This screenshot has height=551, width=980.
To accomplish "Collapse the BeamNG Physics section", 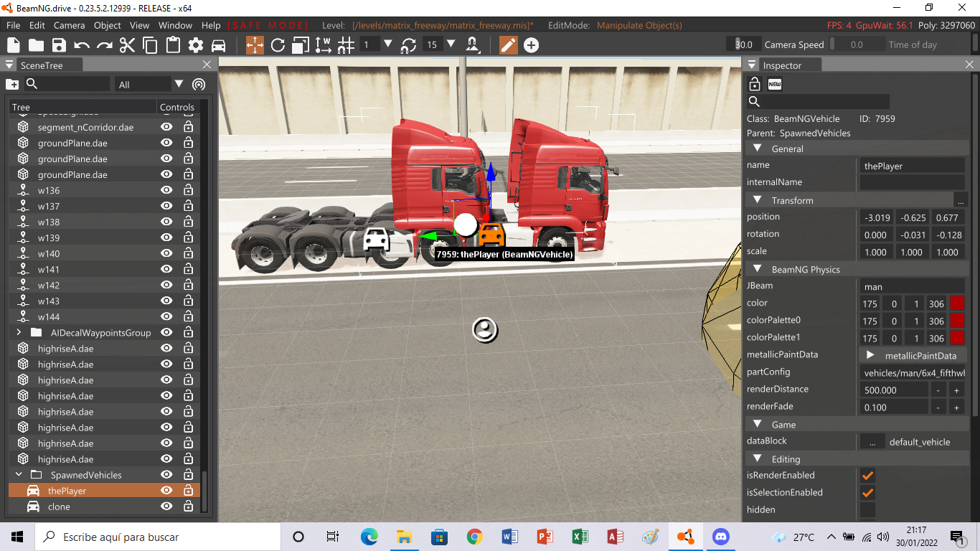I will pos(757,269).
